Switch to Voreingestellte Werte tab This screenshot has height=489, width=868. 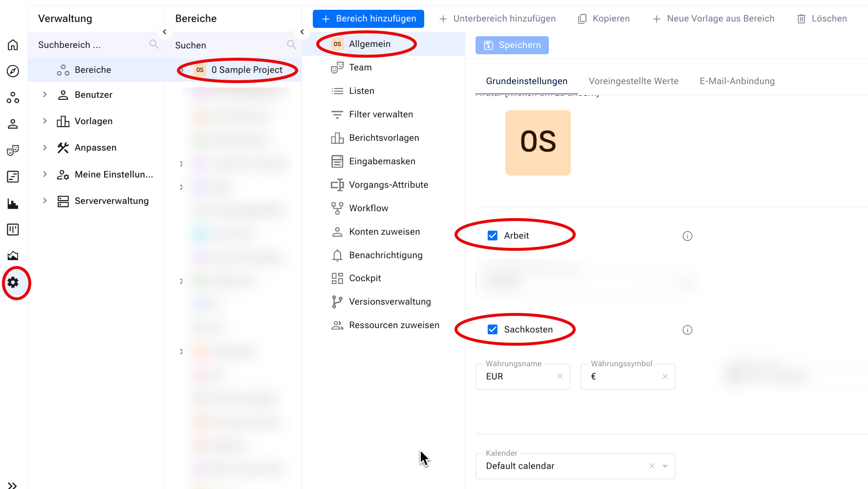click(633, 81)
